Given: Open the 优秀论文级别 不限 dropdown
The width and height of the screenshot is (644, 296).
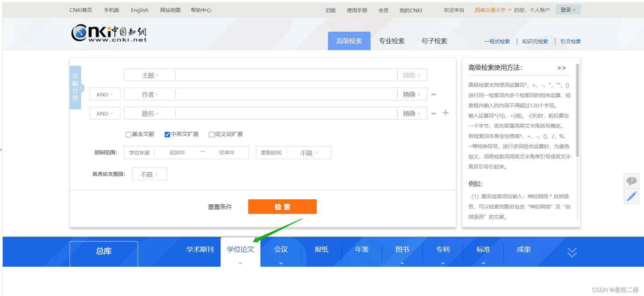Looking at the screenshot, I should (149, 174).
